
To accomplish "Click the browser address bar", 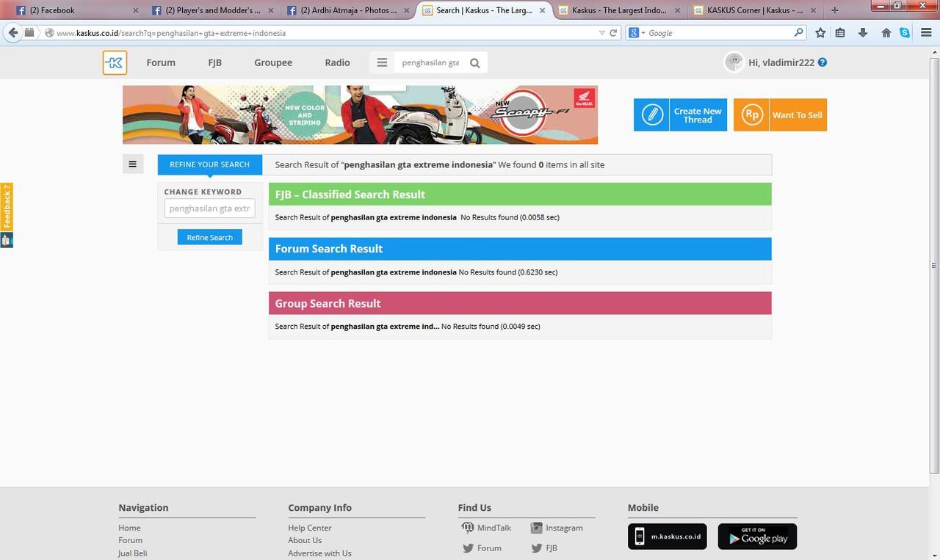I will coord(323,33).
